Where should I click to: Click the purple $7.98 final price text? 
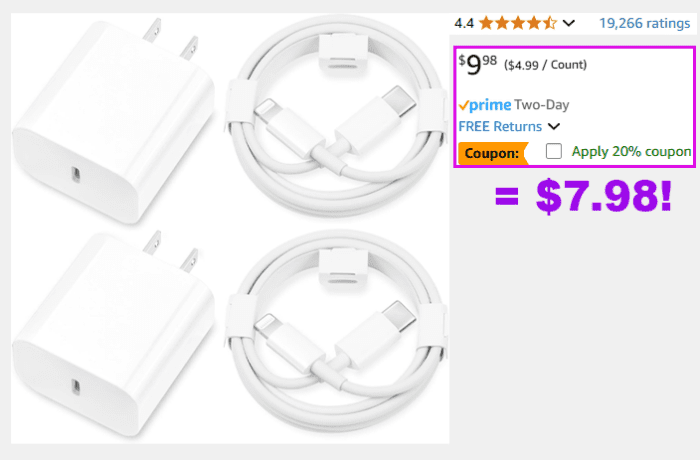pos(584,197)
